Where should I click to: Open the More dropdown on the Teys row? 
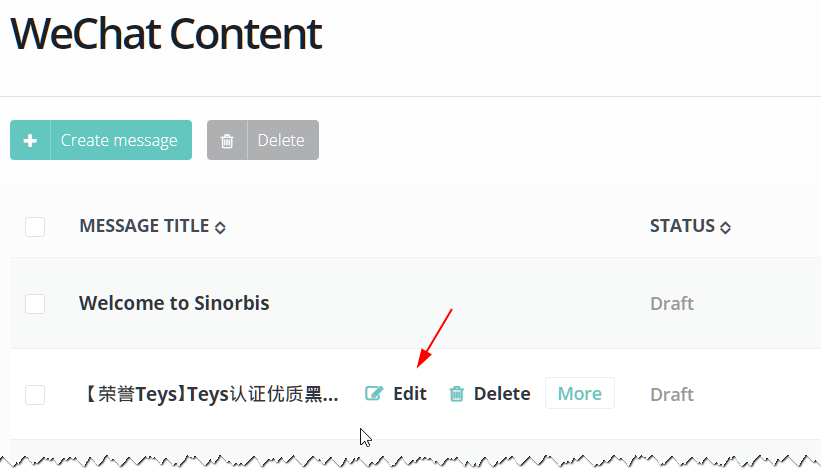580,394
